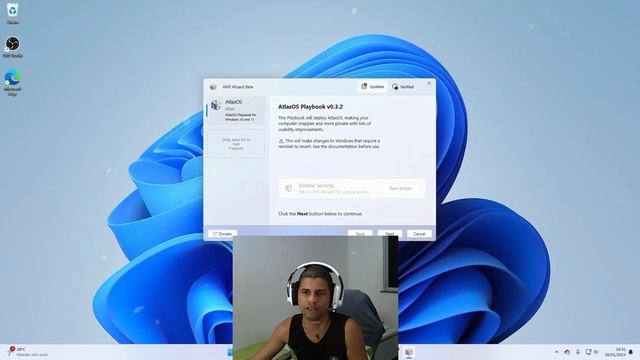Click the playbook drop zone box

coord(236,144)
